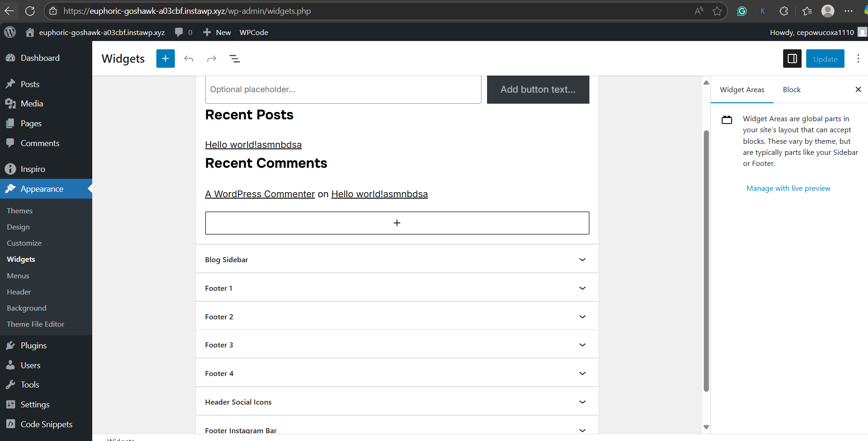Screen dimensions: 868x441
Task: Open the read aloud icon in address bar
Action: click(699, 11)
